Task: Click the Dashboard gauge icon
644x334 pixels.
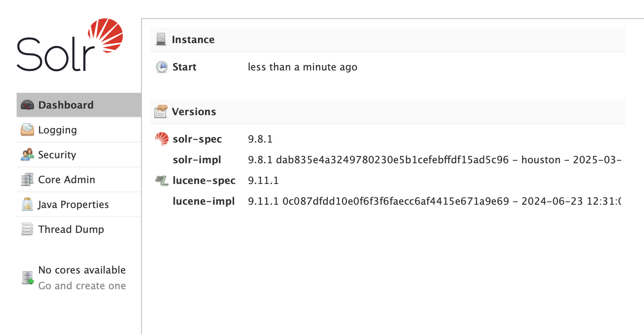Action: [x=27, y=105]
